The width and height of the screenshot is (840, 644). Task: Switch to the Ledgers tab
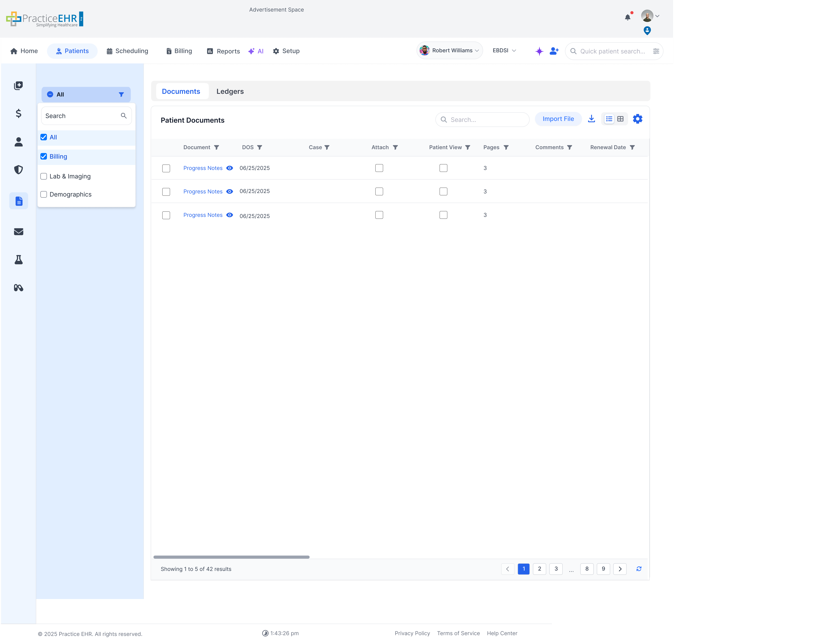pyautogui.click(x=230, y=91)
